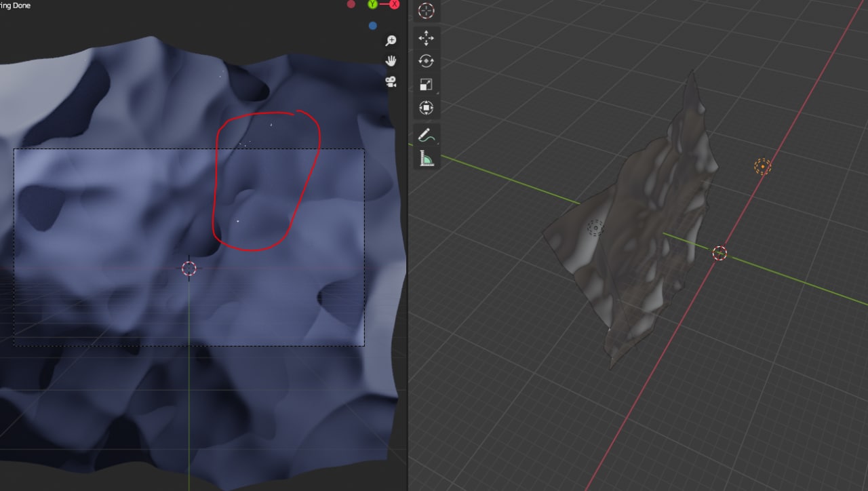Viewport: 868px width, 491px height.
Task: Select the camera object on the mesh
Action: coord(595,228)
